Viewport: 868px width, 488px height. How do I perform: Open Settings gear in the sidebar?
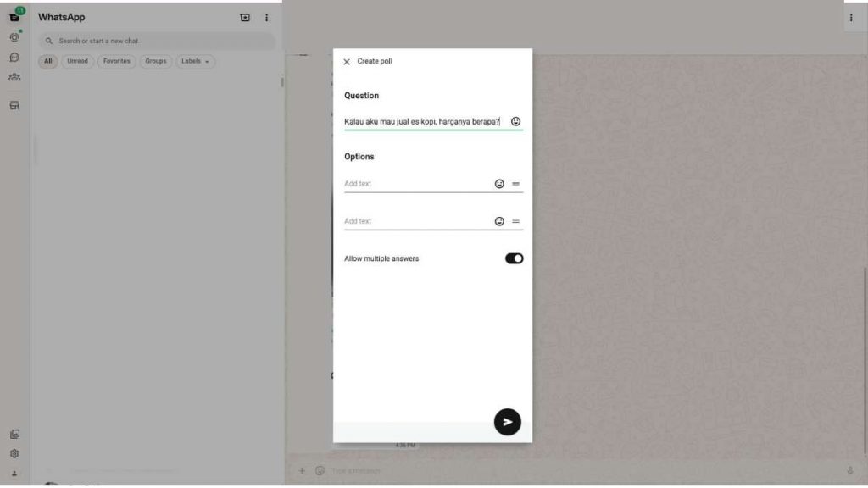pyautogui.click(x=14, y=453)
